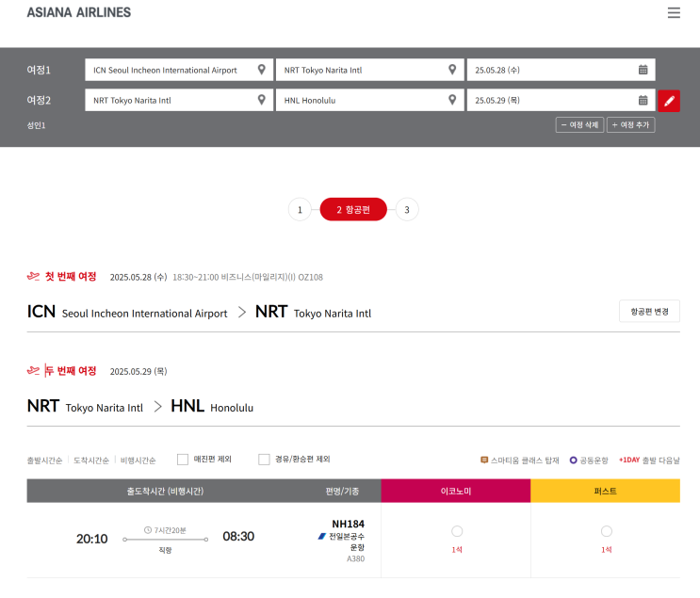
Task: Click the A380 aircraft type text
Action: point(356,558)
